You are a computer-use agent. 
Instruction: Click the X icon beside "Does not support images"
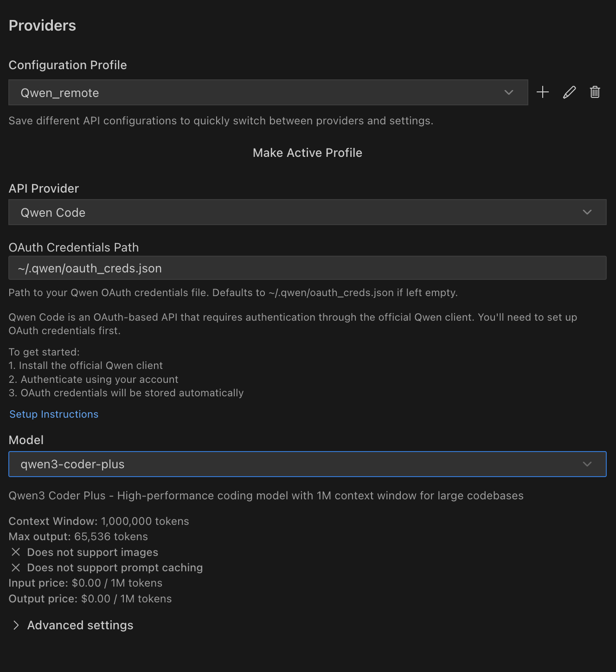click(x=16, y=552)
